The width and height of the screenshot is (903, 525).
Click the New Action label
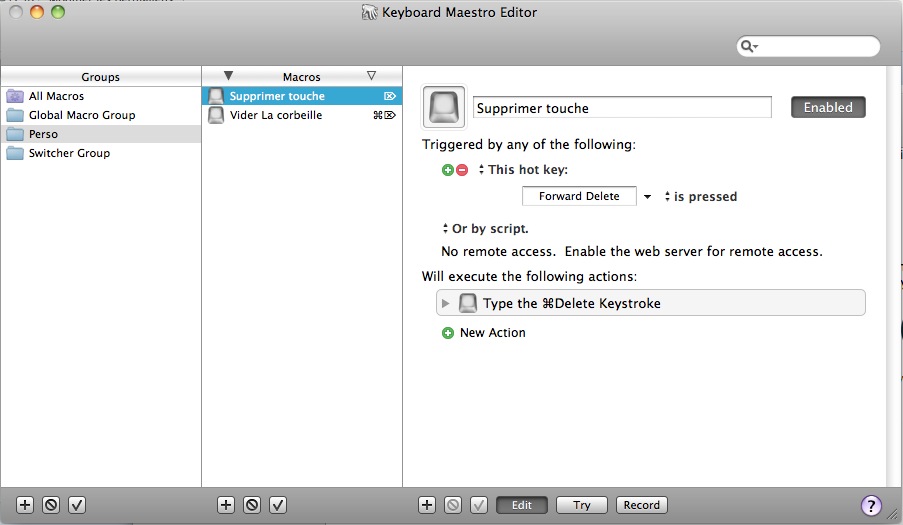click(492, 333)
